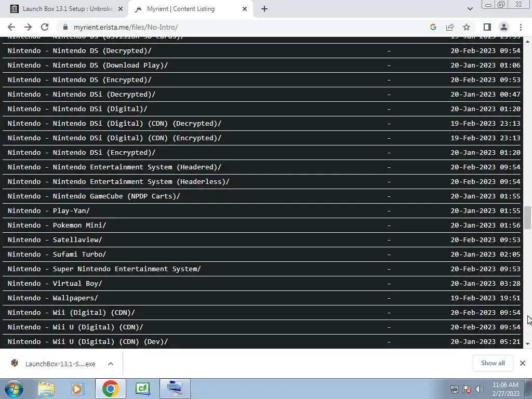
Task: Open the Nintendo Pokemon Mini folder
Action: (57, 225)
